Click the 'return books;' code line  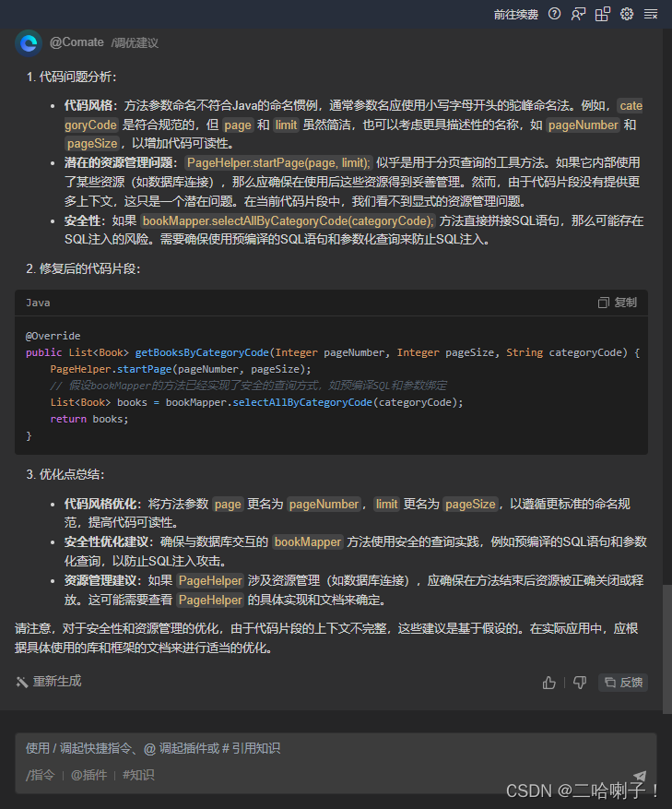[x=89, y=419]
